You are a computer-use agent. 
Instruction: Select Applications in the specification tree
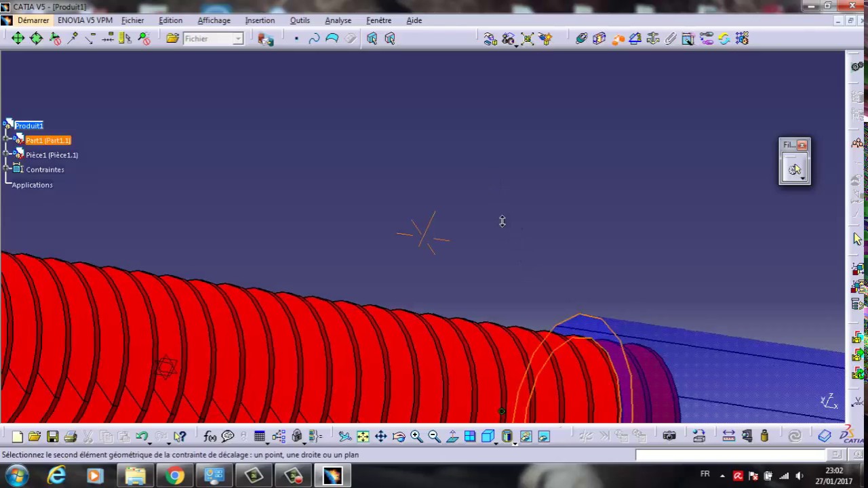point(32,185)
